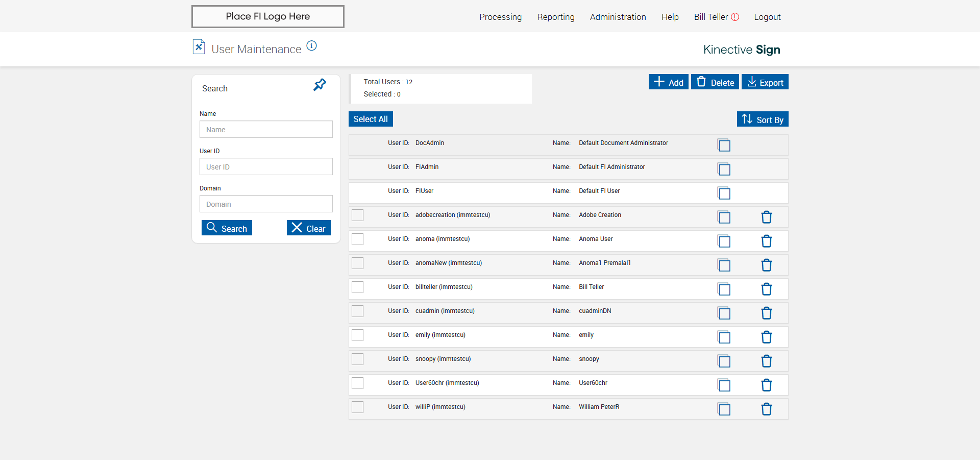Click the info icon beside User Maintenance
980x460 pixels.
point(311,46)
